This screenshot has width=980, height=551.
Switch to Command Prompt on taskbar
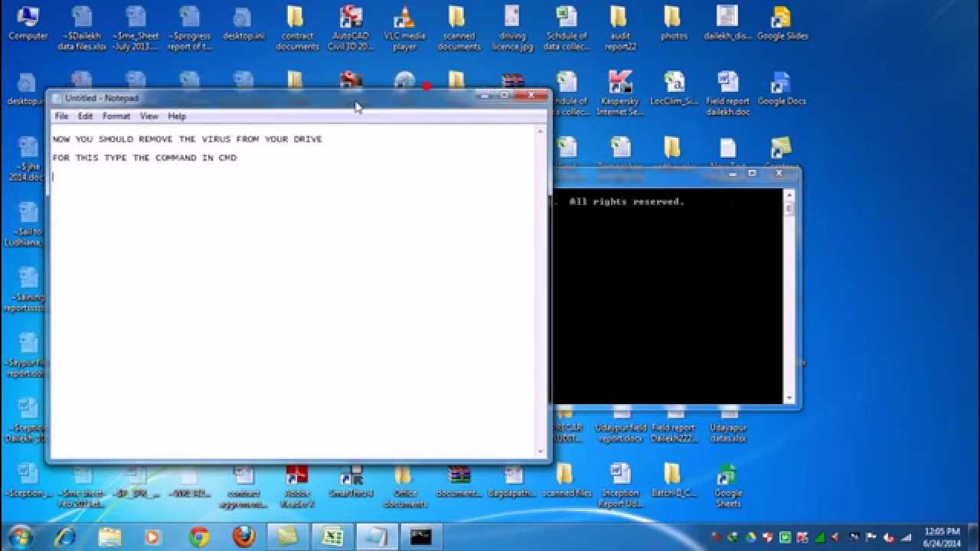[421, 536]
